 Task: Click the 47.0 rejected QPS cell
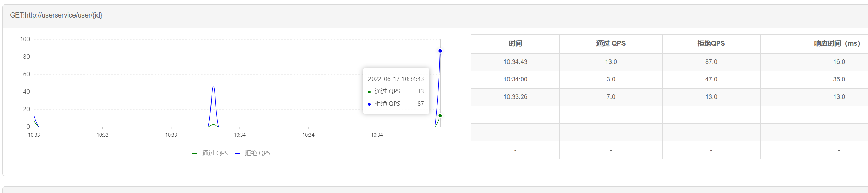pos(711,79)
